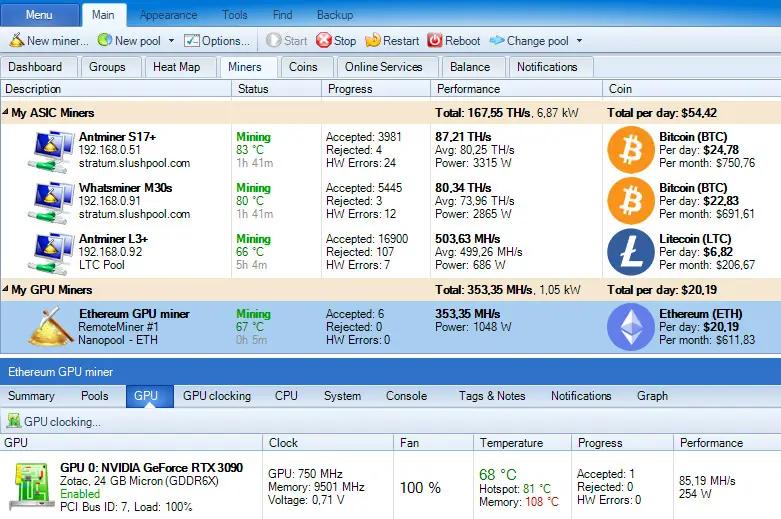Image resolution: width=781 pixels, height=519 pixels.
Task: Select the Antminer S17+ miner icon
Action: pyautogui.click(x=50, y=150)
